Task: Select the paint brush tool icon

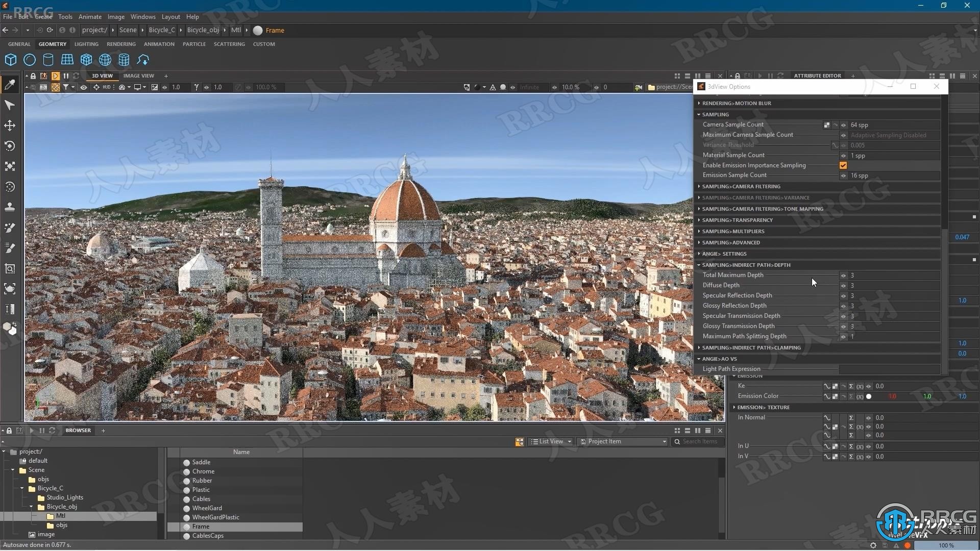Action: [x=9, y=228]
